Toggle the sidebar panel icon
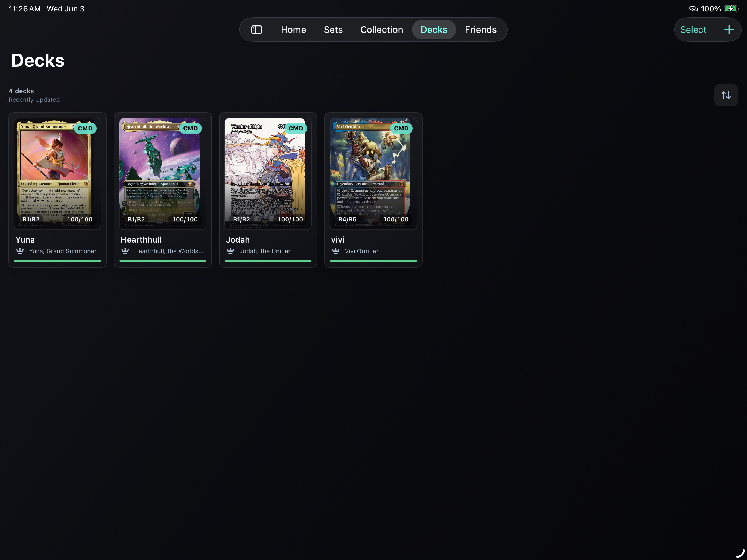Viewport: 747px width, 560px height. coord(257,30)
